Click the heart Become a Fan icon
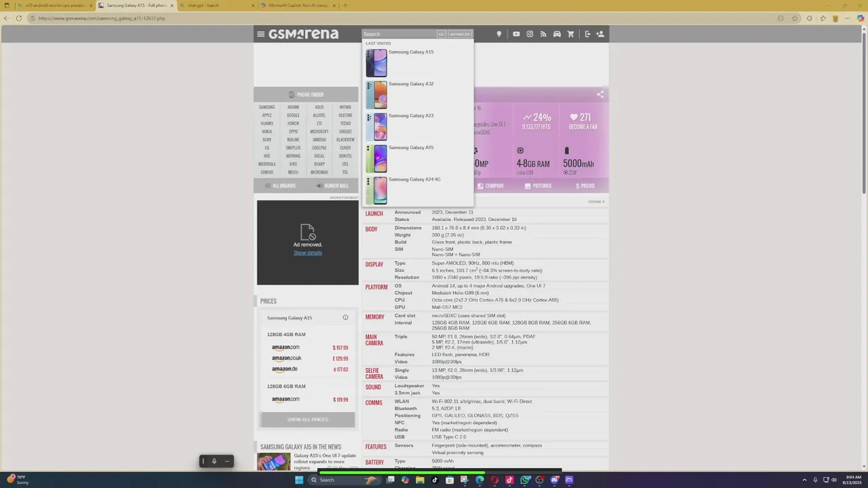 coord(574,117)
